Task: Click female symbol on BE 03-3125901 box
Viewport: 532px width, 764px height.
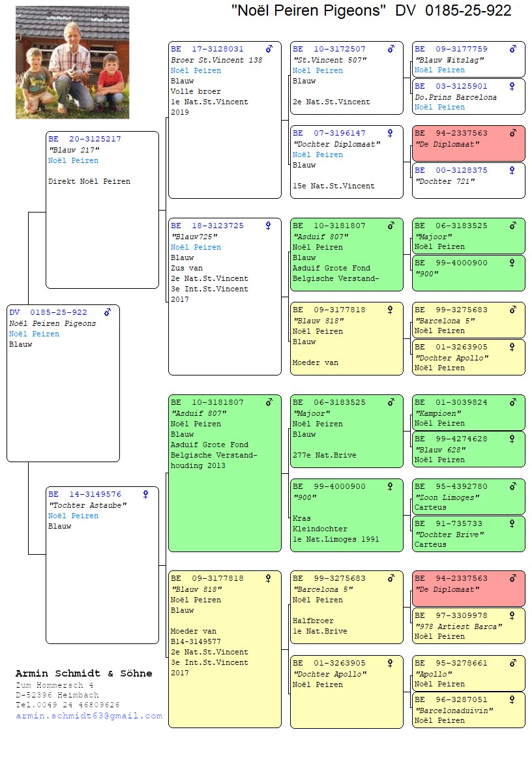Action: (x=512, y=86)
